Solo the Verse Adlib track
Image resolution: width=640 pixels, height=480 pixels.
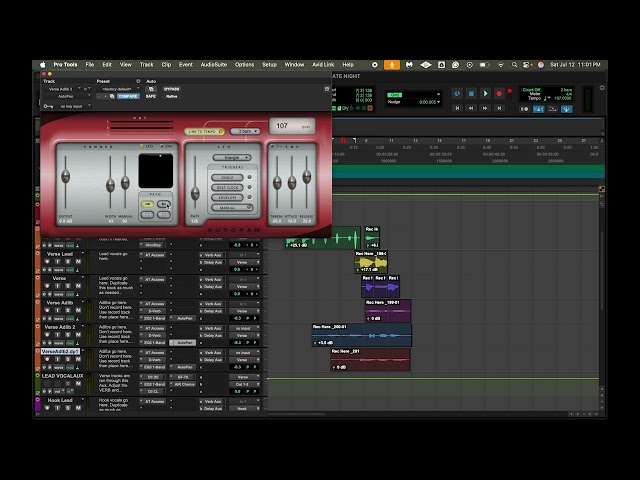(68, 311)
